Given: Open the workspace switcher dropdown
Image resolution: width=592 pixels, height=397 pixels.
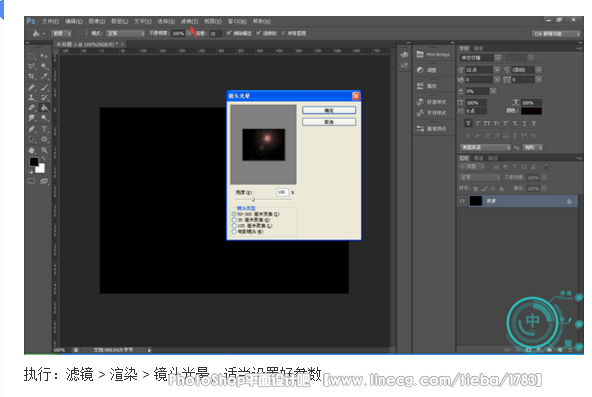Looking at the screenshot, I should [556, 34].
